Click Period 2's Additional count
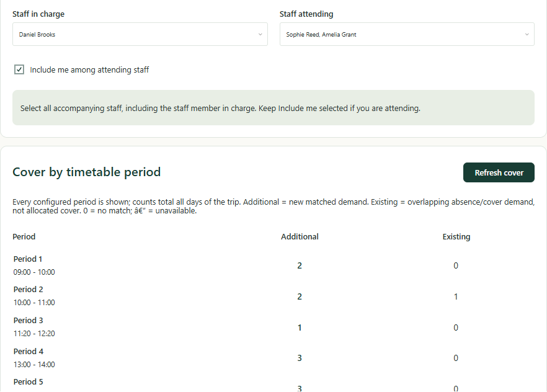Screen dimensions: 547x392 pos(300,296)
